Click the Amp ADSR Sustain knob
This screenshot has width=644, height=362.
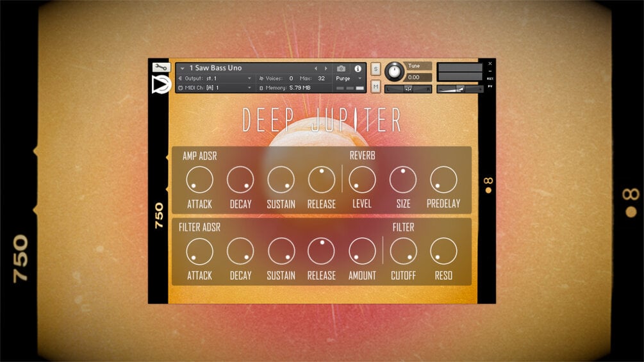pyautogui.click(x=281, y=180)
